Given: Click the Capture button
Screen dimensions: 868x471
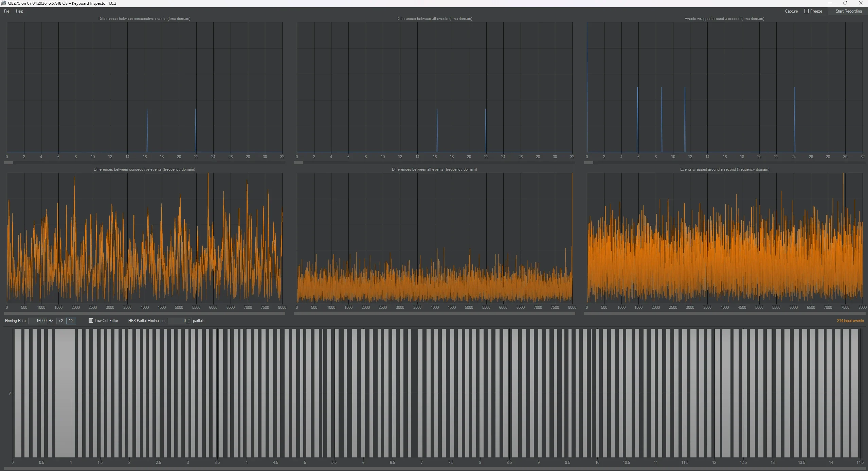Looking at the screenshot, I should pos(791,11).
